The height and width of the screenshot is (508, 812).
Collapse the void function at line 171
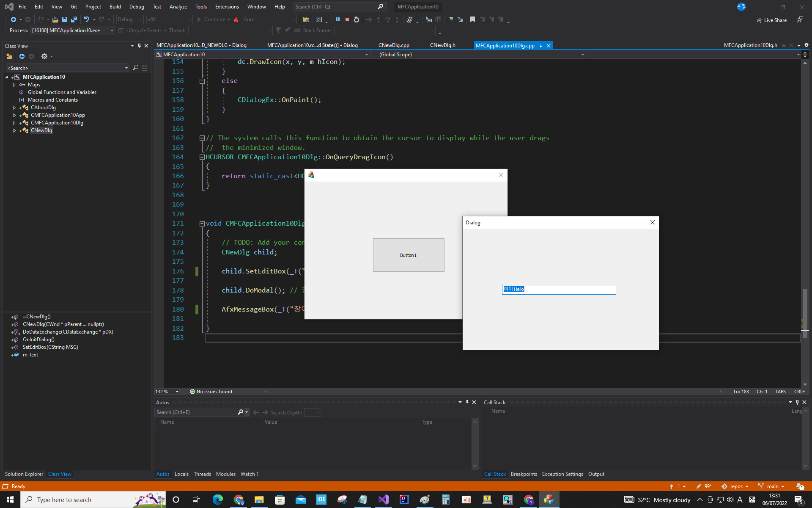[x=202, y=224]
